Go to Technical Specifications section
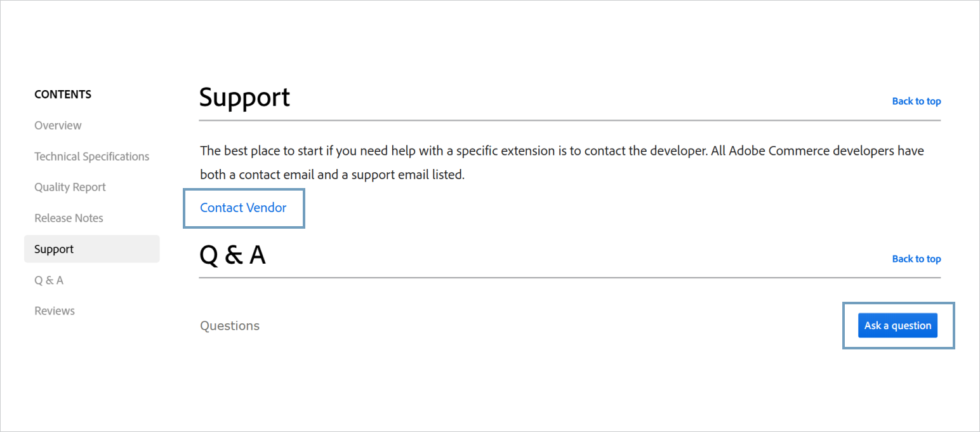 pyautogui.click(x=92, y=156)
